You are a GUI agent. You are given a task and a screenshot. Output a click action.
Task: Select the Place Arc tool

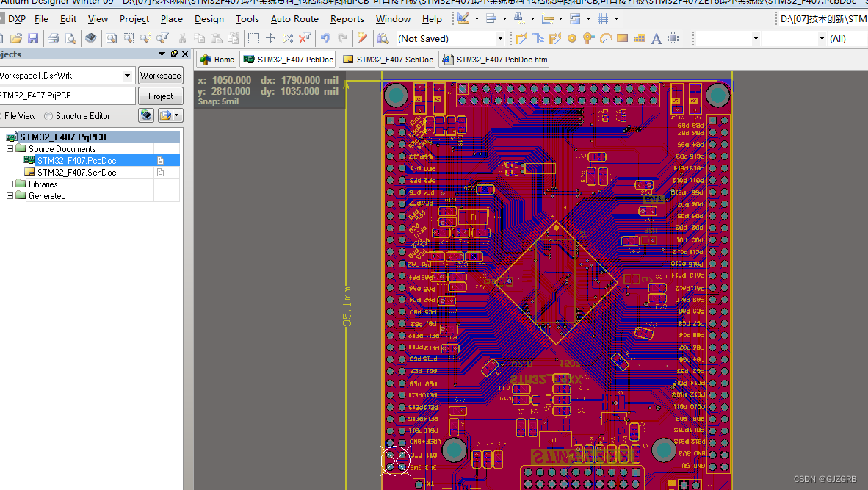tap(605, 38)
